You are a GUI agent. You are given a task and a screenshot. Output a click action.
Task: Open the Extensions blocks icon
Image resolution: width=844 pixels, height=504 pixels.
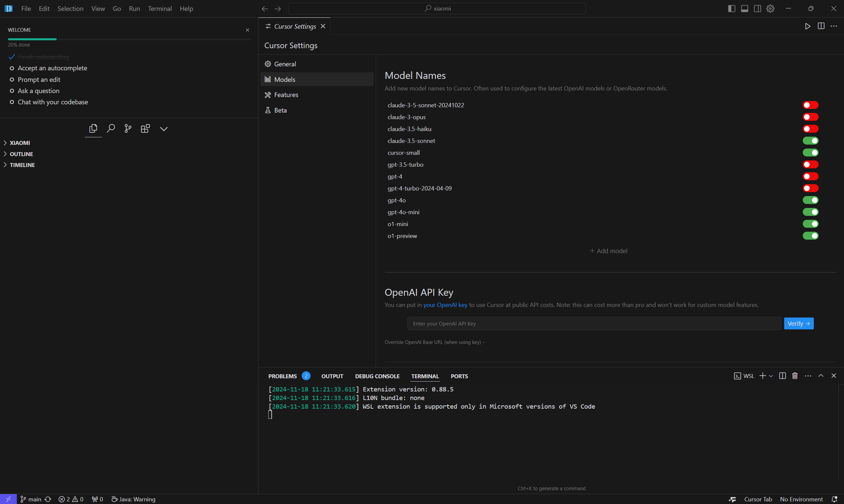click(x=145, y=129)
